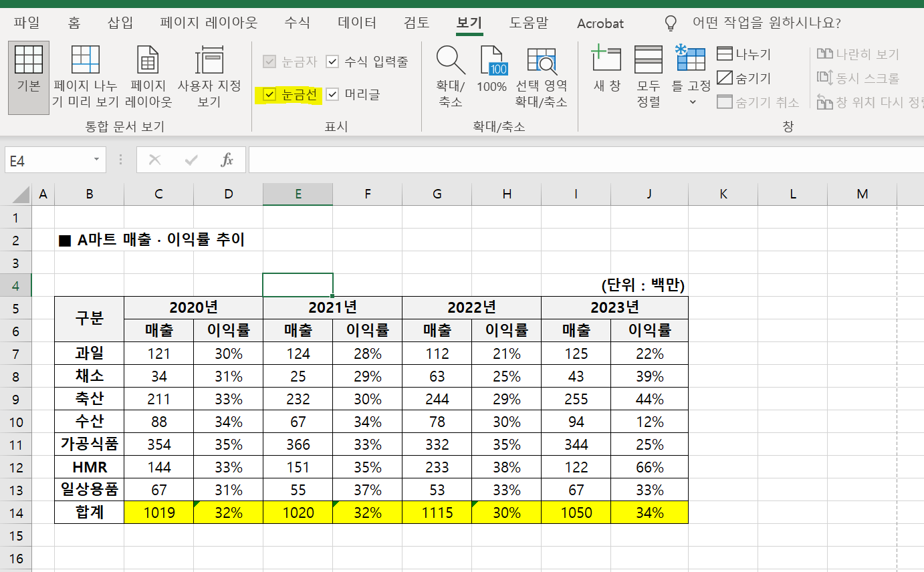
Task: Select the HMR row label
Action: (x=90, y=467)
